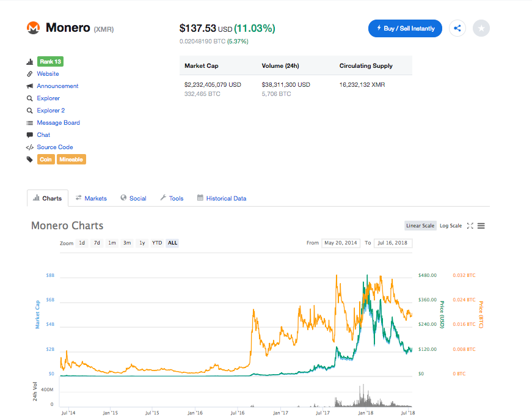Enable Log Scale on chart
This screenshot has height=420, width=532.
(x=451, y=226)
